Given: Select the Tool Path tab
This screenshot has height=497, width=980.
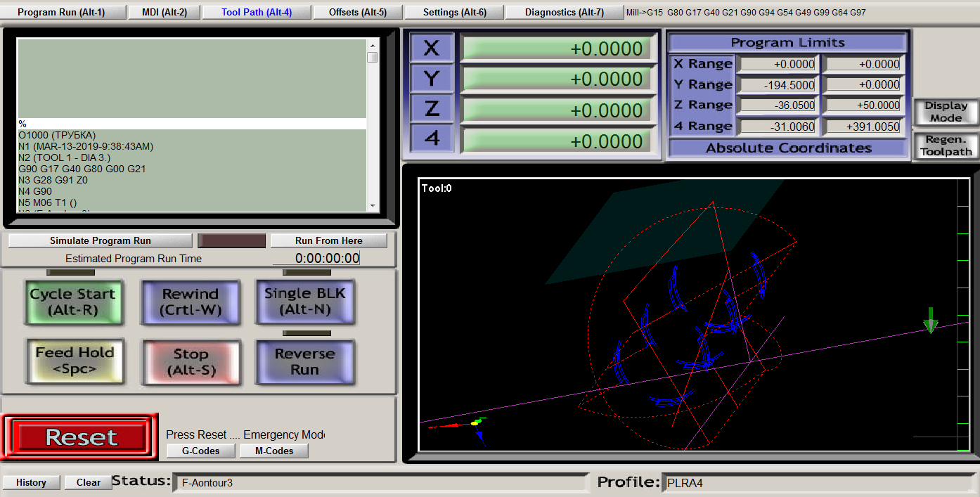Looking at the screenshot, I should pos(257,13).
